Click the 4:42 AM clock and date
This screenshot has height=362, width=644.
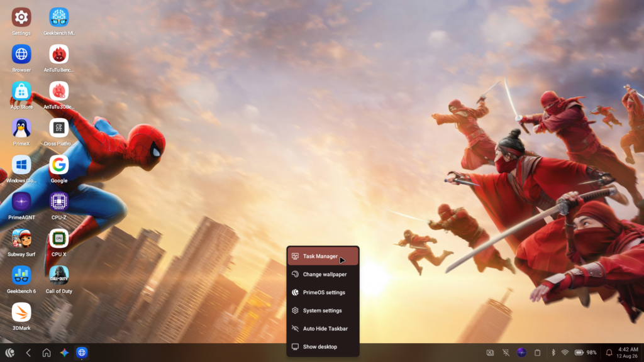628,353
